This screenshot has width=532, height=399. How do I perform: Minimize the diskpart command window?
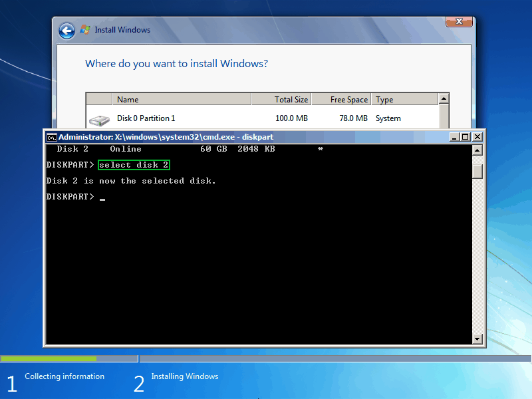coord(454,137)
